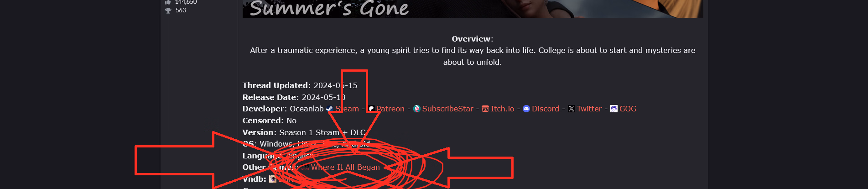Click the trophy points icon
This screenshot has height=189, width=868.
tap(168, 10)
